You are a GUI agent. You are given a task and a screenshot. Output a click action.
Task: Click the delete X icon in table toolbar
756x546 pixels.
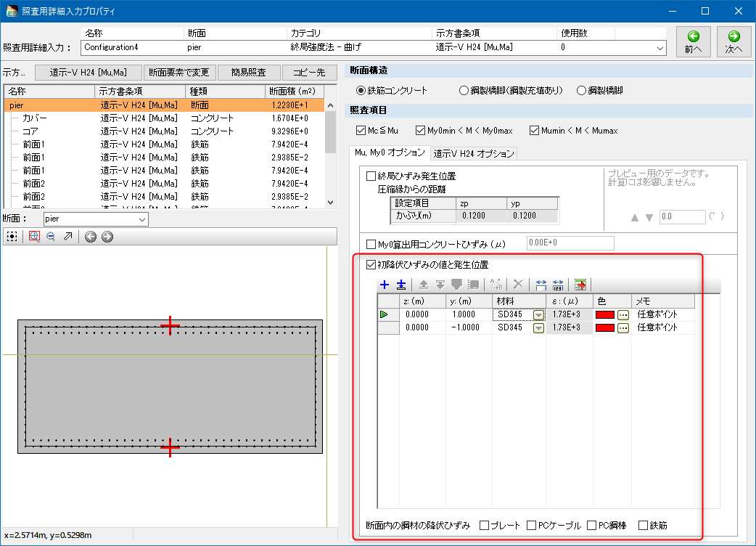click(518, 285)
